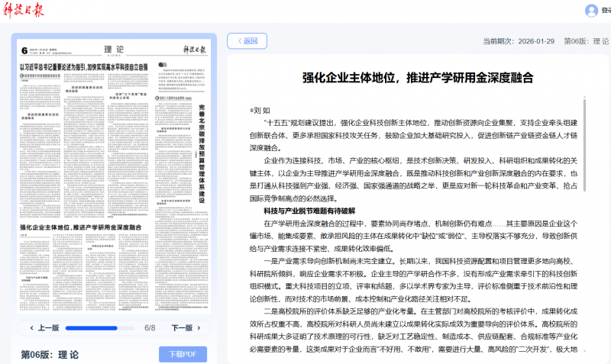The width and height of the screenshot is (611, 364).
Task: Click the author name 刘如
Action: click(x=261, y=109)
